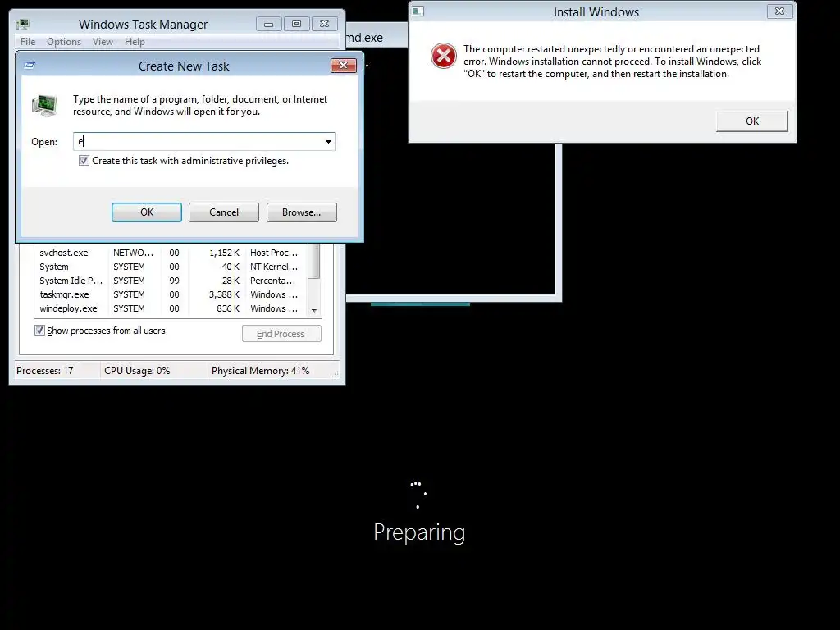Close the Install Windows error dialog
Screen dimensions: 840x630
click(x=779, y=11)
